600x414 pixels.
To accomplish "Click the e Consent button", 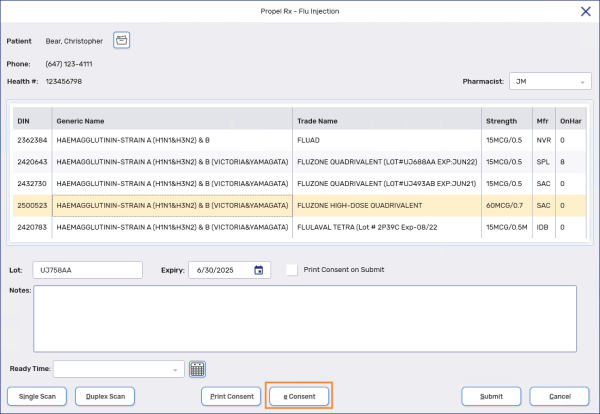I will point(299,396).
